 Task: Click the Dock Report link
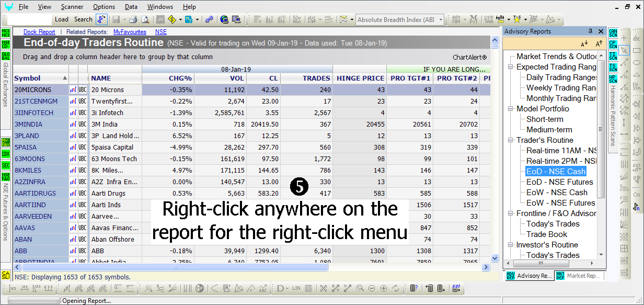pyautogui.click(x=39, y=32)
